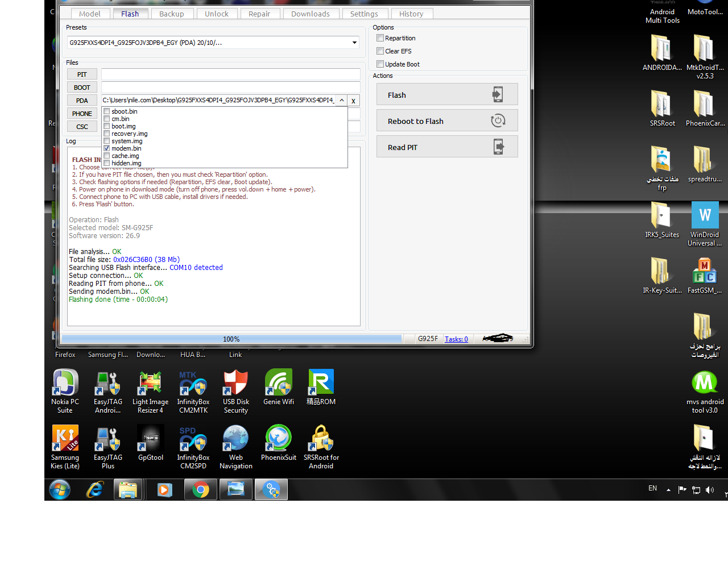Click the PIT file path field
Viewport: 728px width, 582px height.
pos(230,74)
